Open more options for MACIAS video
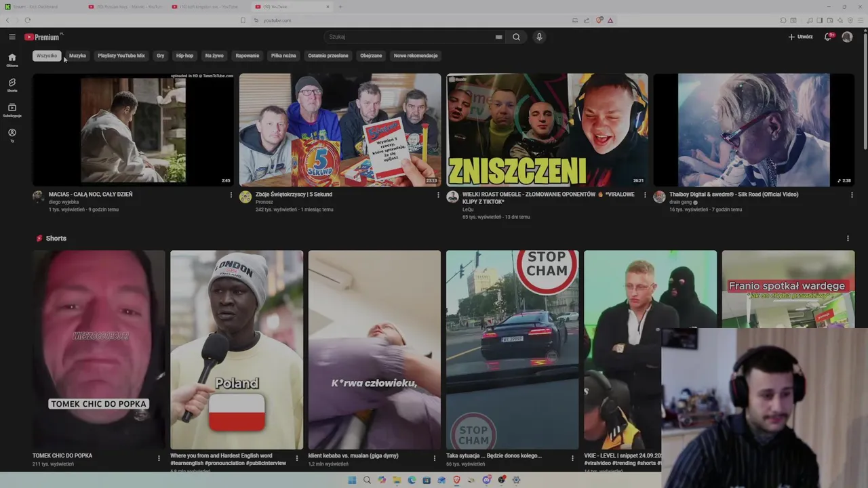Screen dimensions: 868x488 [x=231, y=195]
